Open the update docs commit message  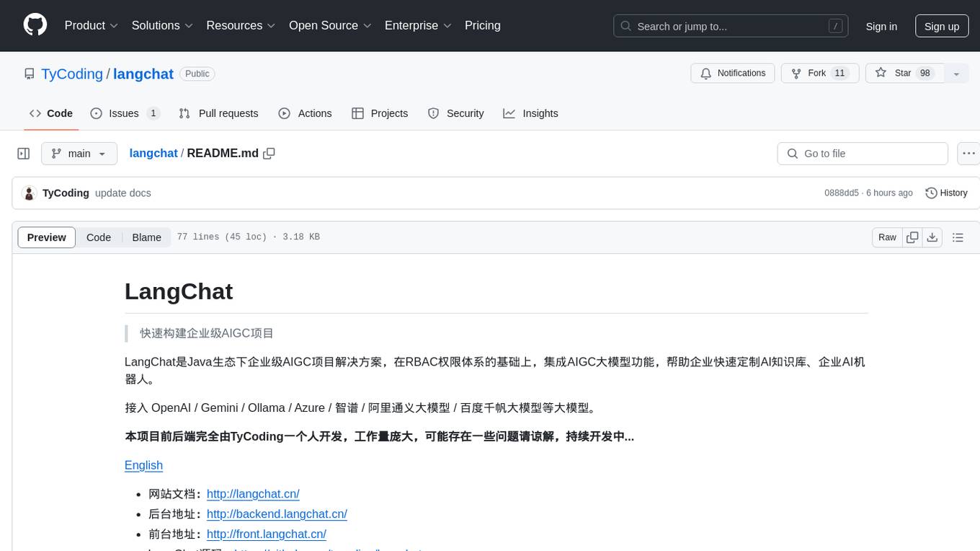[x=123, y=193]
